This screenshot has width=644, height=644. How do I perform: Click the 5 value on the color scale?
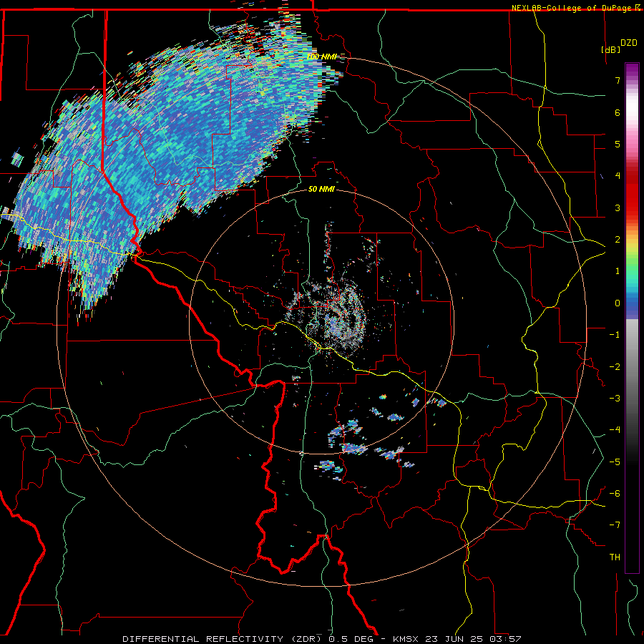(x=618, y=144)
